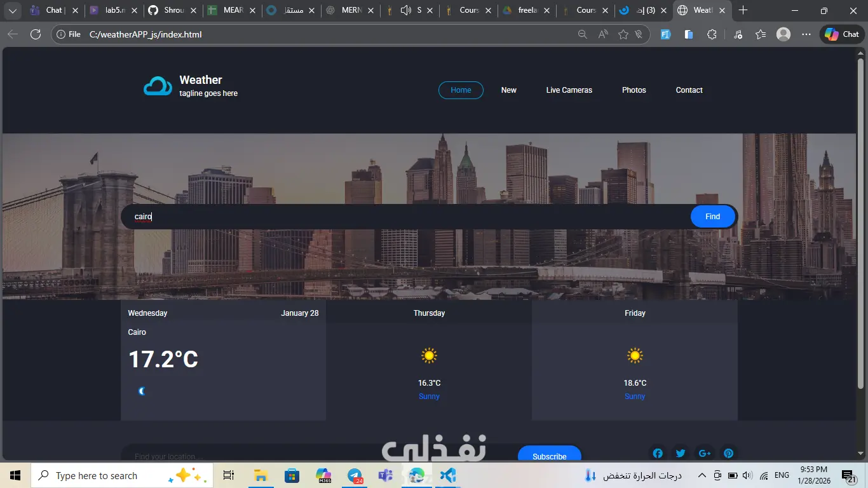This screenshot has width=868, height=488.
Task: Click the 18.6°C Friday temperature
Action: pos(635,383)
